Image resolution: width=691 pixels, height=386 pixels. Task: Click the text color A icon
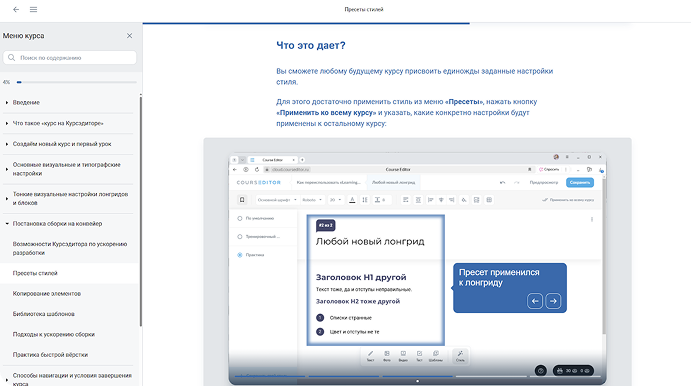pyautogui.click(x=352, y=200)
